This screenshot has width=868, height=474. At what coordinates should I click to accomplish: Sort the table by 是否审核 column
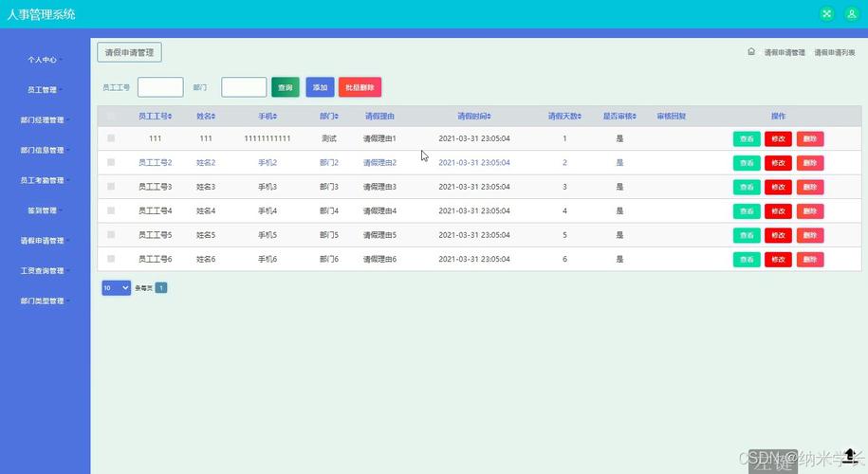point(619,117)
